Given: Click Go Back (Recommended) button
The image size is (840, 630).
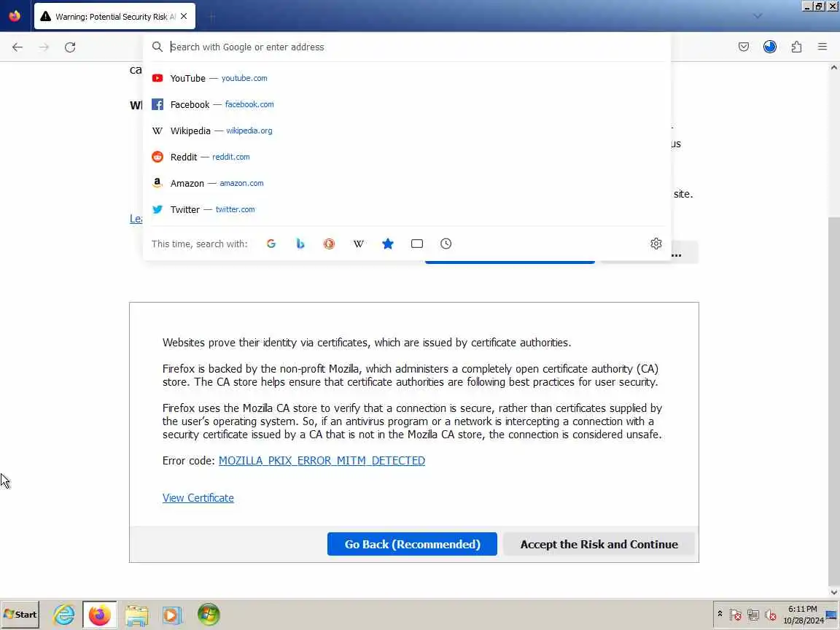Looking at the screenshot, I should tap(412, 544).
